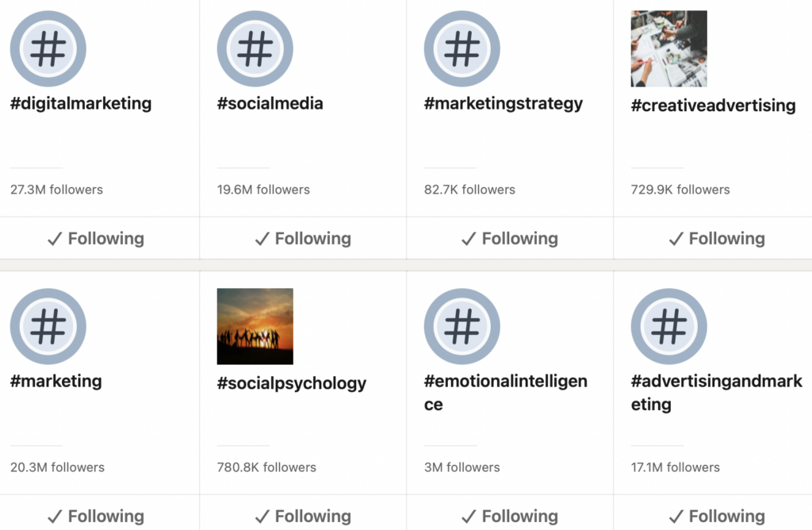Screen dimensions: 812x530
Task: Click the #emotionalintelligence hashtag icon
Action: pyautogui.click(x=462, y=326)
